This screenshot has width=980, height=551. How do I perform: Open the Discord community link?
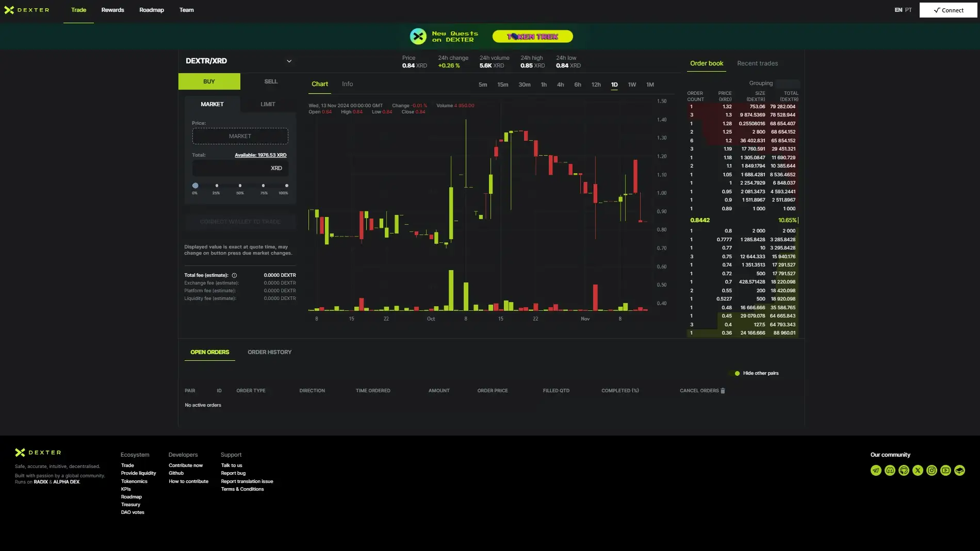coord(890,470)
